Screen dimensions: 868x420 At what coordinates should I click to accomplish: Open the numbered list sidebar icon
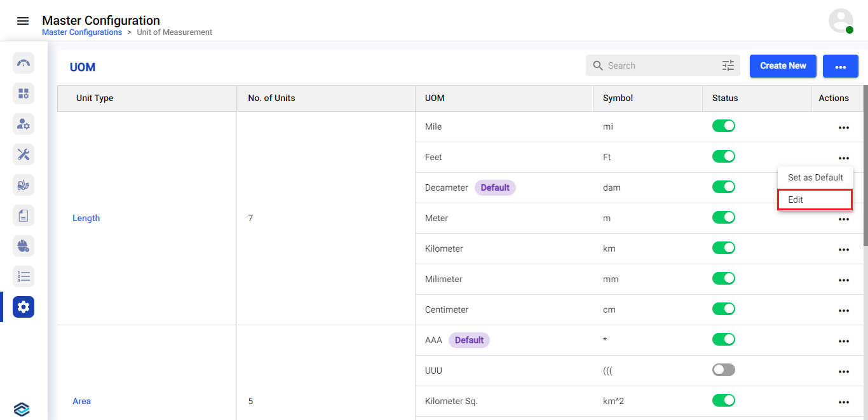(24, 276)
